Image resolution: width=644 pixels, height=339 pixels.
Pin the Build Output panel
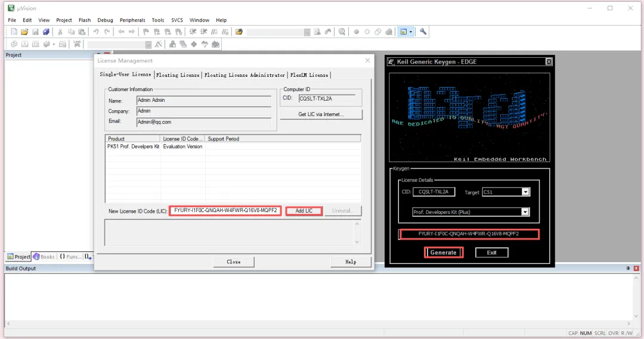click(x=628, y=269)
